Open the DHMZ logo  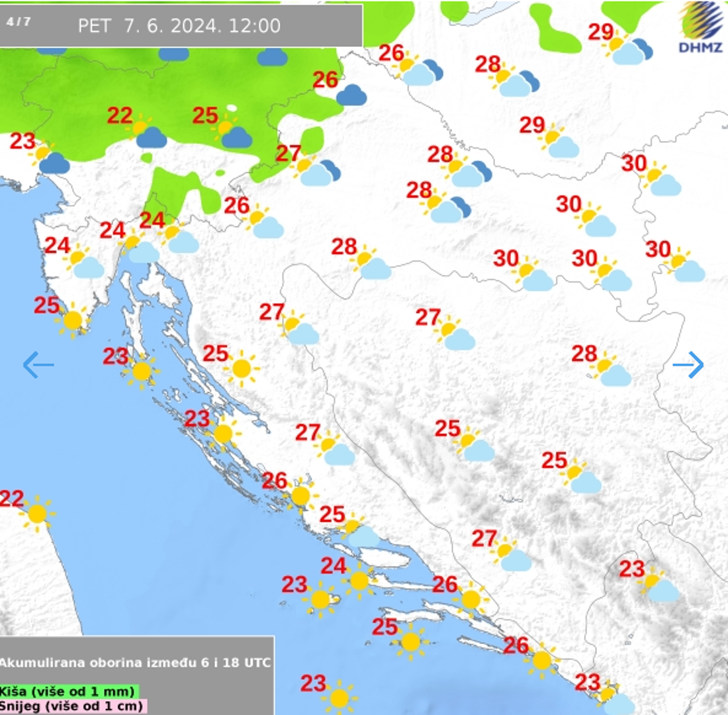(x=701, y=28)
